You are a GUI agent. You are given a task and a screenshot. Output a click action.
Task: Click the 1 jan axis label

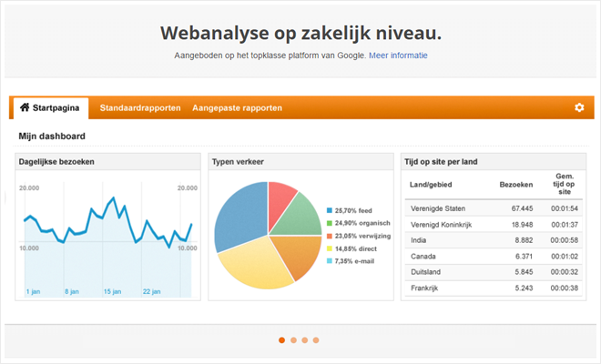[33, 291]
